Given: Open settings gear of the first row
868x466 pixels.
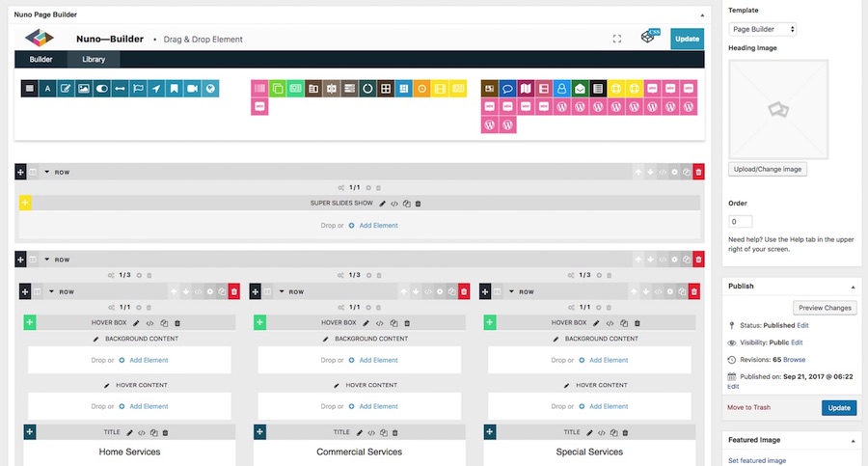Looking at the screenshot, I should [x=674, y=173].
